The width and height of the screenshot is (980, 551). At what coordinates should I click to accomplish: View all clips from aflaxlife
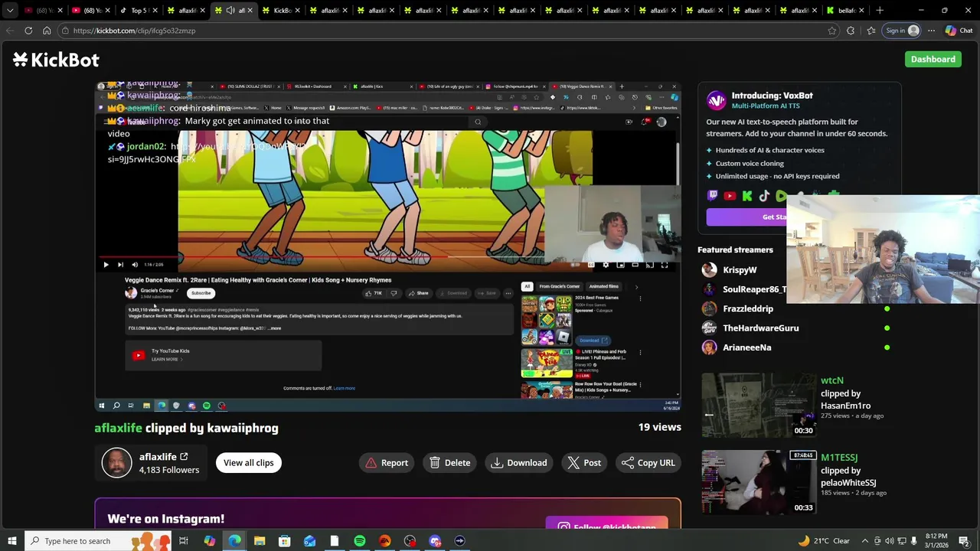click(x=248, y=462)
